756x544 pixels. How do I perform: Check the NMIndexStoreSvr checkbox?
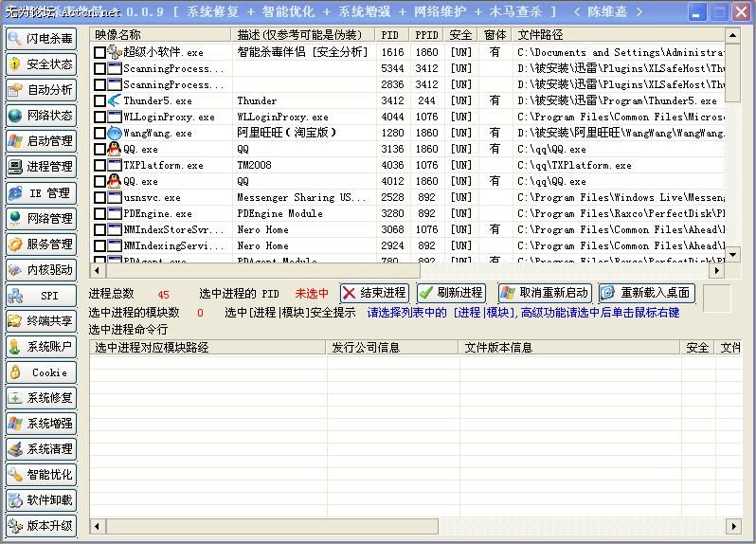(x=99, y=229)
